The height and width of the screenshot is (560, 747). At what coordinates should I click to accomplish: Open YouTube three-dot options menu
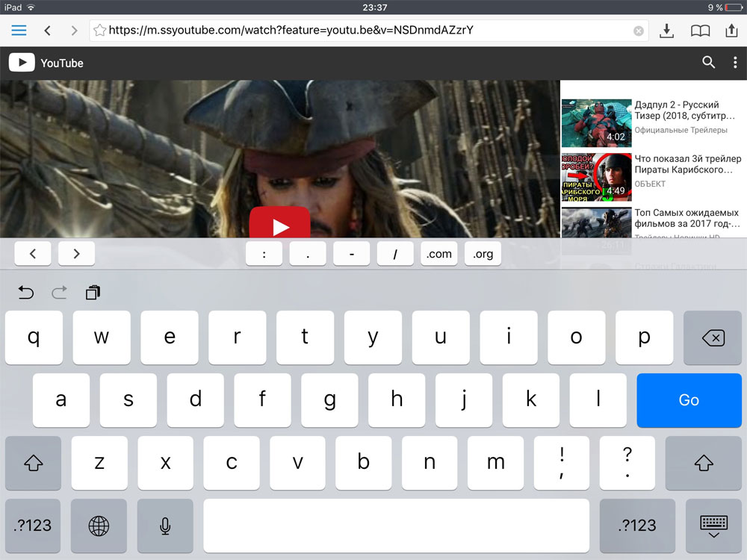click(x=735, y=63)
